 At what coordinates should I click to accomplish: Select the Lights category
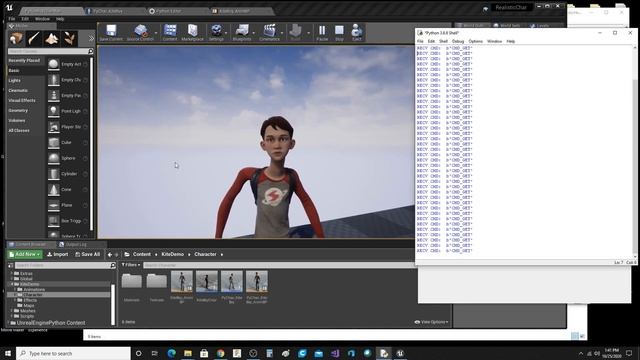coord(14,80)
